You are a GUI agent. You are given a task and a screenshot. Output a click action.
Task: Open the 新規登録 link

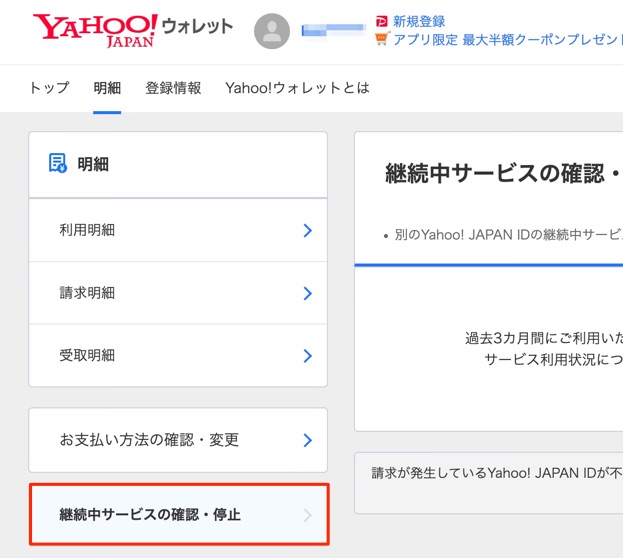419,21
